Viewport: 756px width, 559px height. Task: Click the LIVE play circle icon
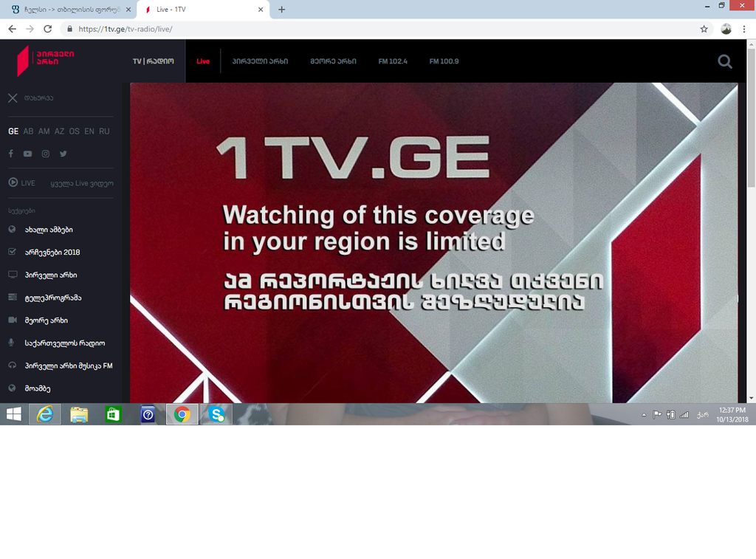[13, 182]
